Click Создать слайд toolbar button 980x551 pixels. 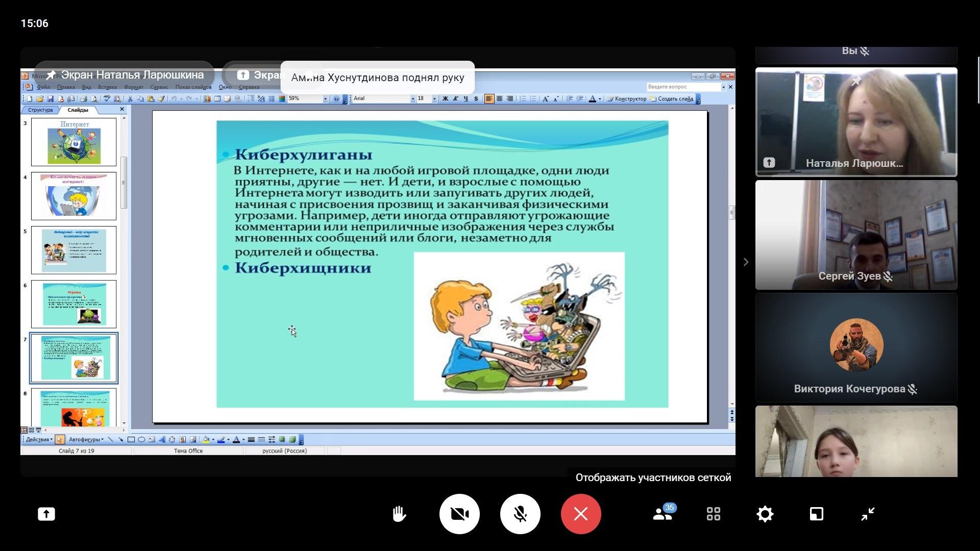tap(672, 99)
